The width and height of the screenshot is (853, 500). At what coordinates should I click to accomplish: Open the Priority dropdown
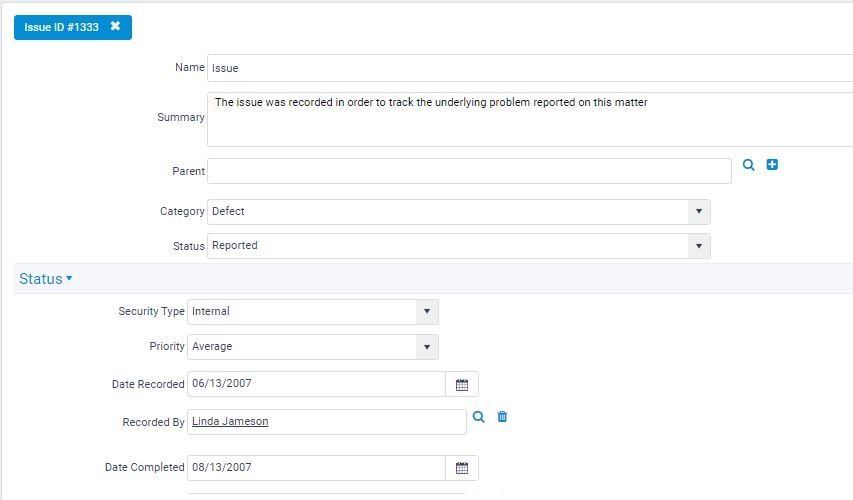point(427,347)
